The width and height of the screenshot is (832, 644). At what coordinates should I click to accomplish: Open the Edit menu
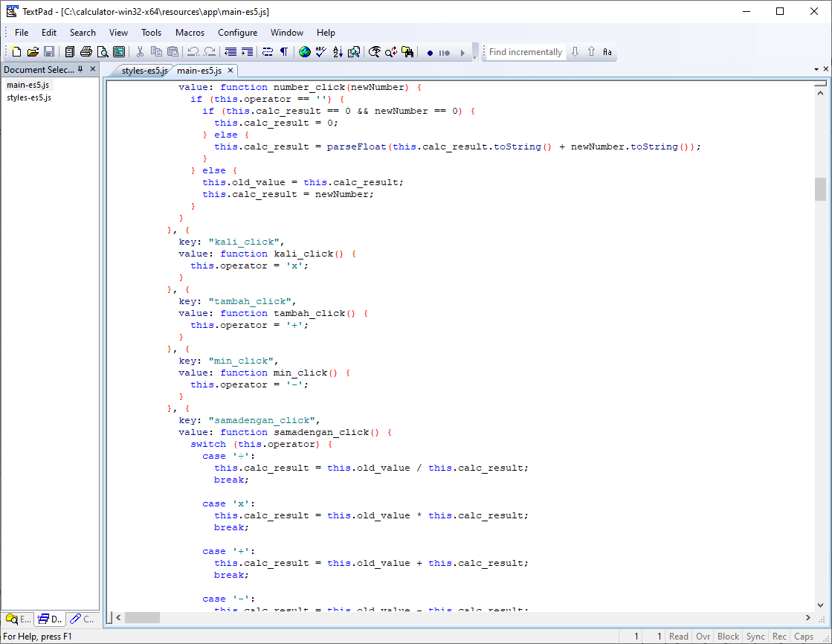(49, 33)
